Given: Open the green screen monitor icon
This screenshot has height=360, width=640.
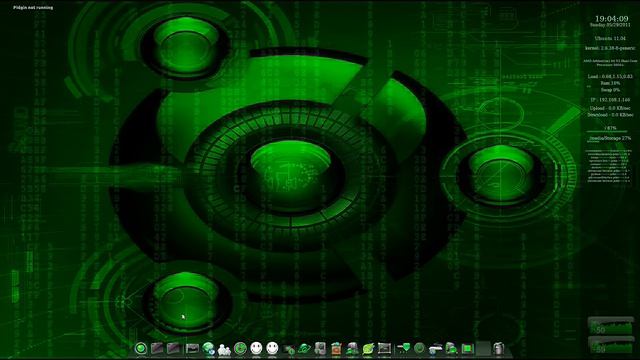Looking at the screenshot, I should click(467, 348).
